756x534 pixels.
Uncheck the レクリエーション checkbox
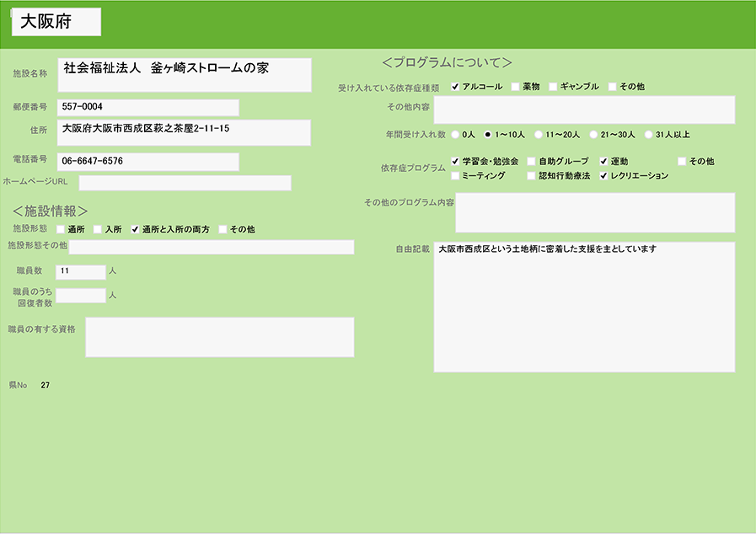603,176
